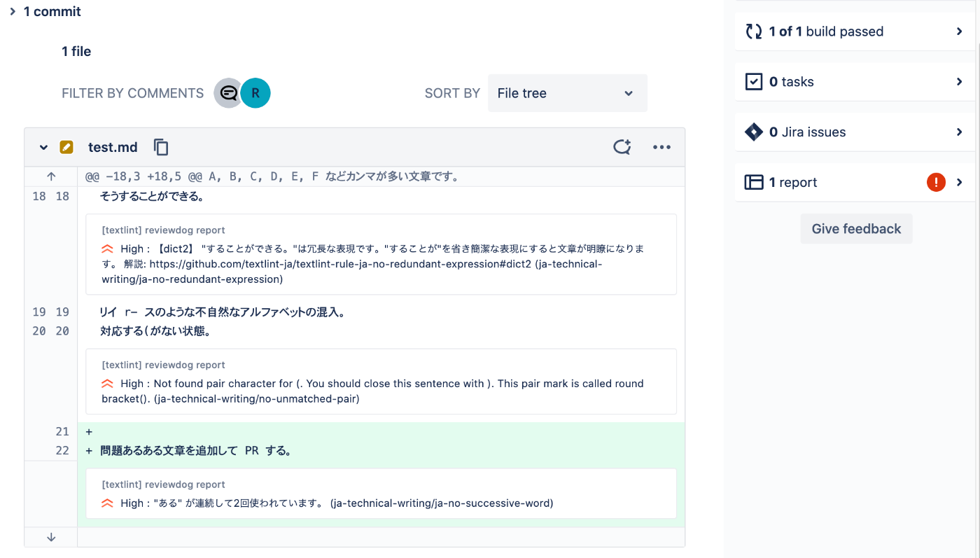980x558 pixels.
Task: Click line 19 text with 不自然なアルファベット
Action: 222,312
